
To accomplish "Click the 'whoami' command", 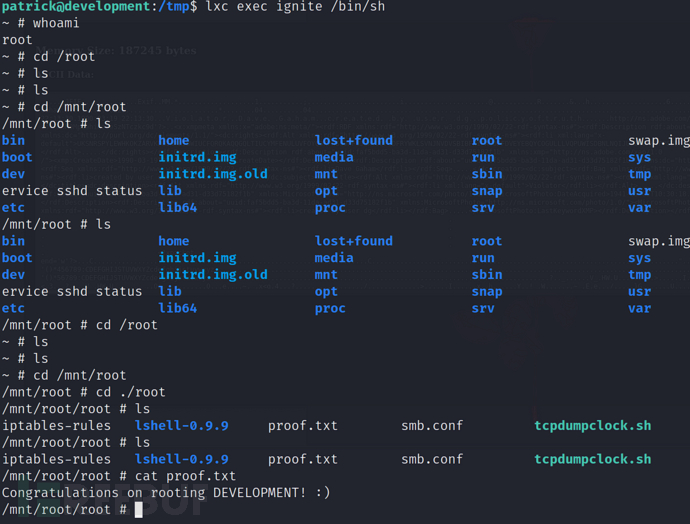I will tap(56, 23).
